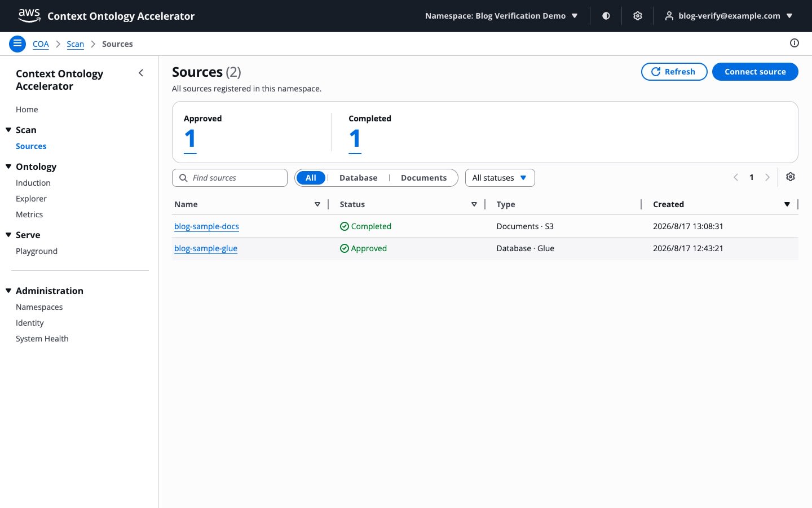The width and height of the screenshot is (812, 508).
Task: Open the settings gear in top bar
Action: pyautogui.click(x=638, y=16)
